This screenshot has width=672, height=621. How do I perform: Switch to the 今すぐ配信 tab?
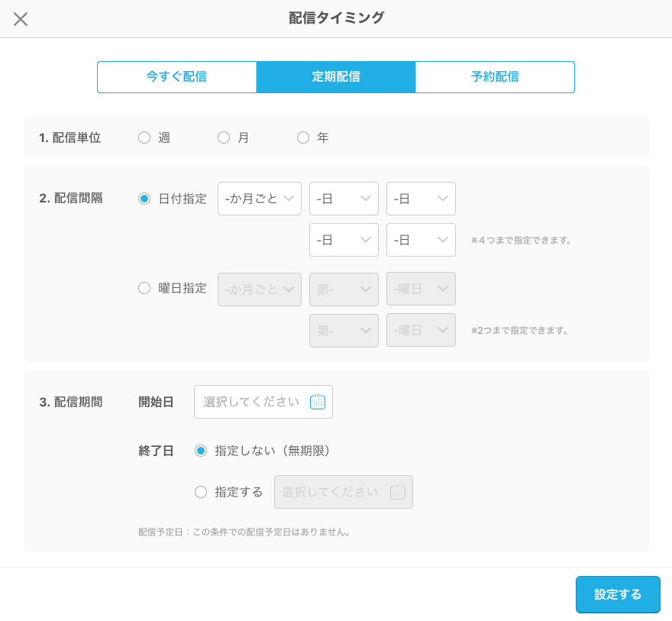(x=176, y=77)
